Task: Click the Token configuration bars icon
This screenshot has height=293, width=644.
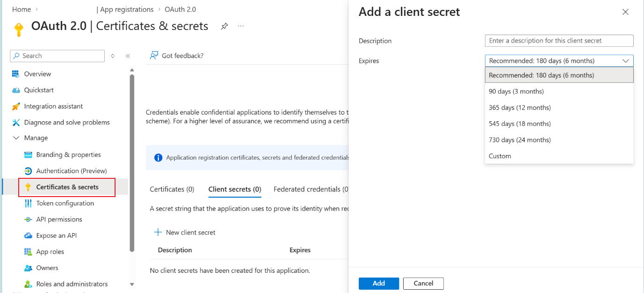Action: pos(28,203)
